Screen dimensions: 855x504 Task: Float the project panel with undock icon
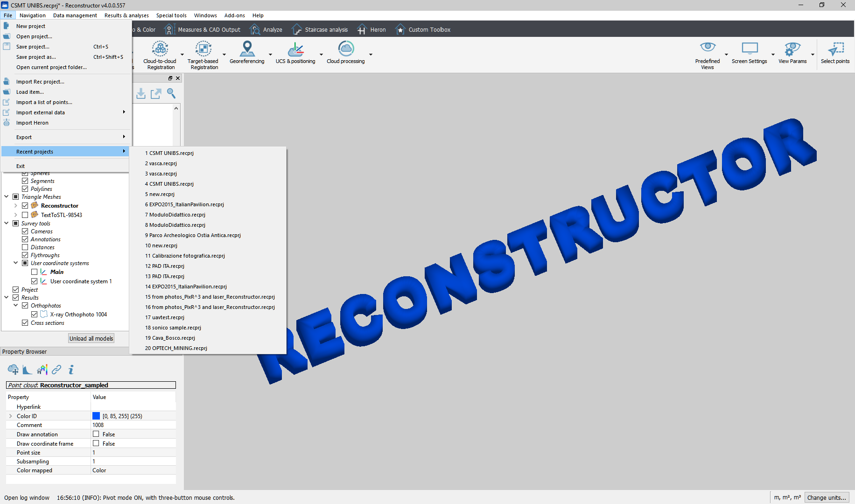click(x=170, y=78)
